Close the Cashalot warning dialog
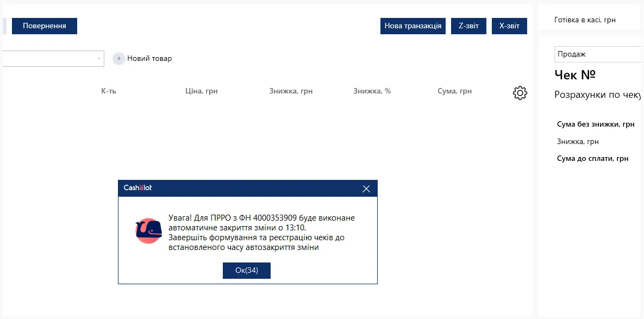Screen dimensions: 644x319 point(366,189)
